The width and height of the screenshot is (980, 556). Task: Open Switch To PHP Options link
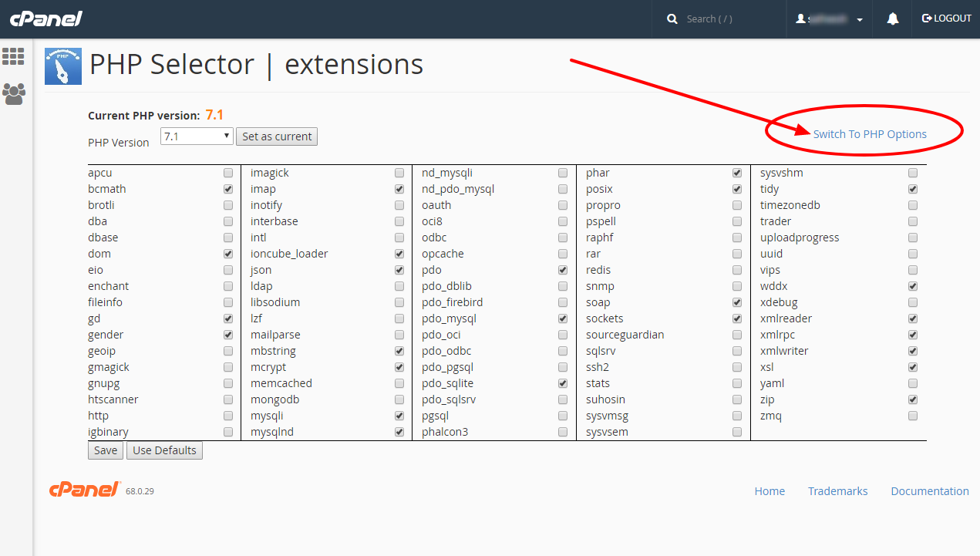870,134
